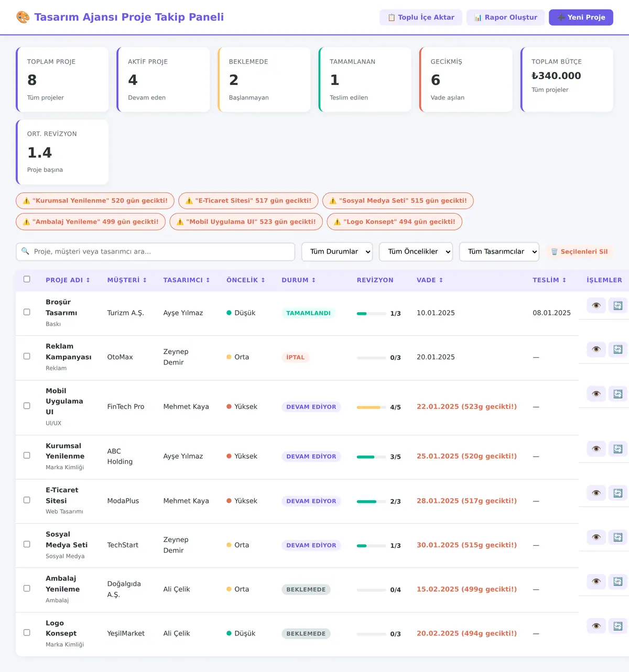Click the Yeni Proje button
Screen dimensions: 629x672
click(581, 17)
